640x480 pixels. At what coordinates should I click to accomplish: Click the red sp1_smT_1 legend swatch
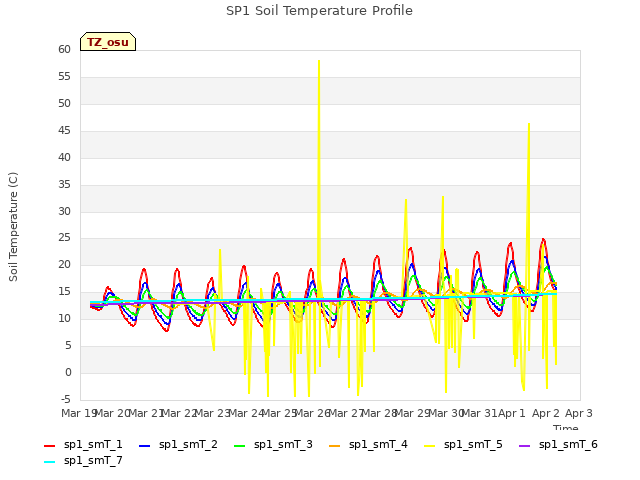[x=49, y=446]
